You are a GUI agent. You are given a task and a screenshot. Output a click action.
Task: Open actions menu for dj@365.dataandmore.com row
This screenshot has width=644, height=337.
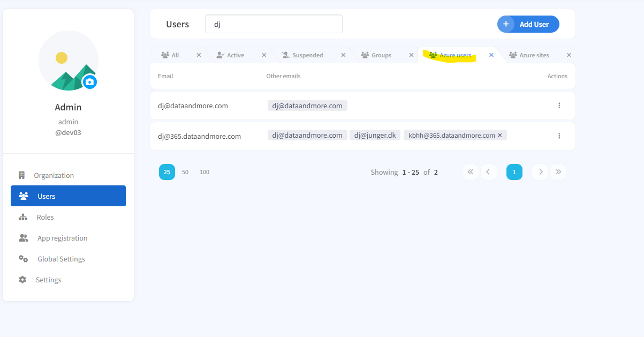(x=559, y=136)
